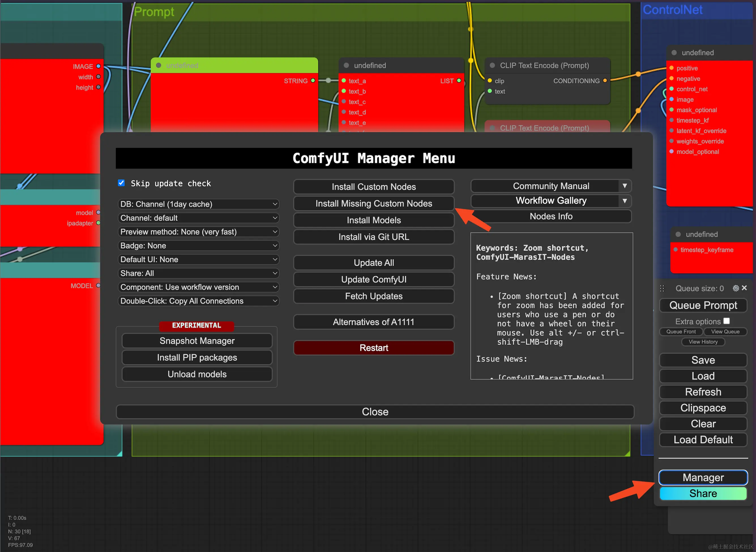The image size is (756, 552).
Task: Open Alternatives of A1111
Action: (x=374, y=322)
